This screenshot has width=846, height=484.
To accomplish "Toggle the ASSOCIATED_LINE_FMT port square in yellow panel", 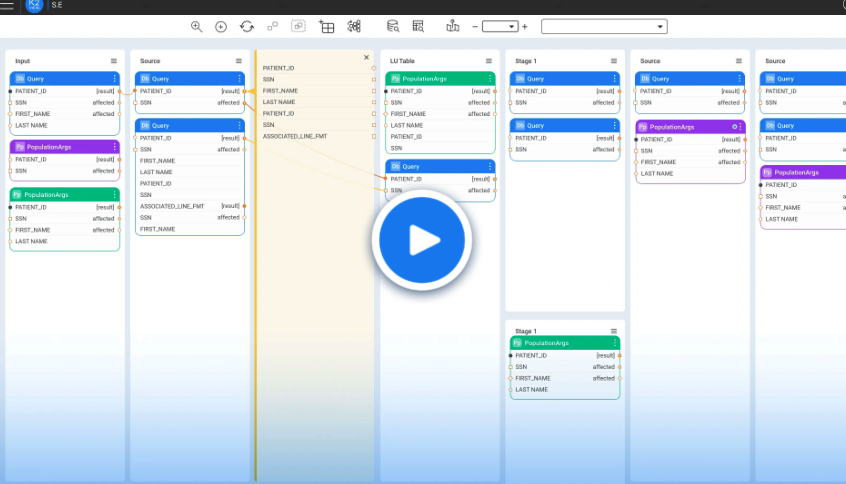I will (374, 136).
